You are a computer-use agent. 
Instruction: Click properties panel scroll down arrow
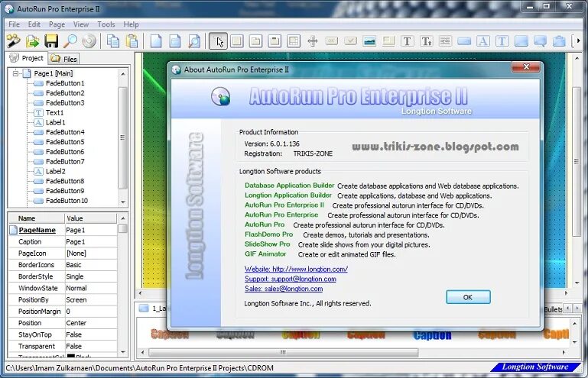coord(123,352)
